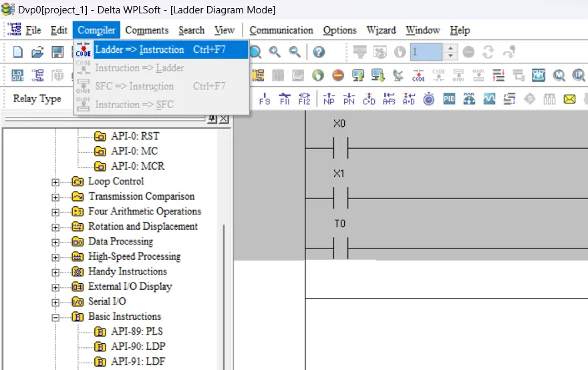Pin the instruction tree panel
The height and width of the screenshot is (370, 588).
(x=212, y=118)
